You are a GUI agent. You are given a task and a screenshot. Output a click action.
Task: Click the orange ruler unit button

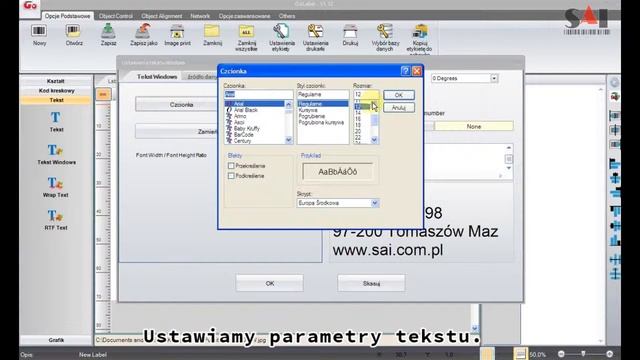click(103, 95)
